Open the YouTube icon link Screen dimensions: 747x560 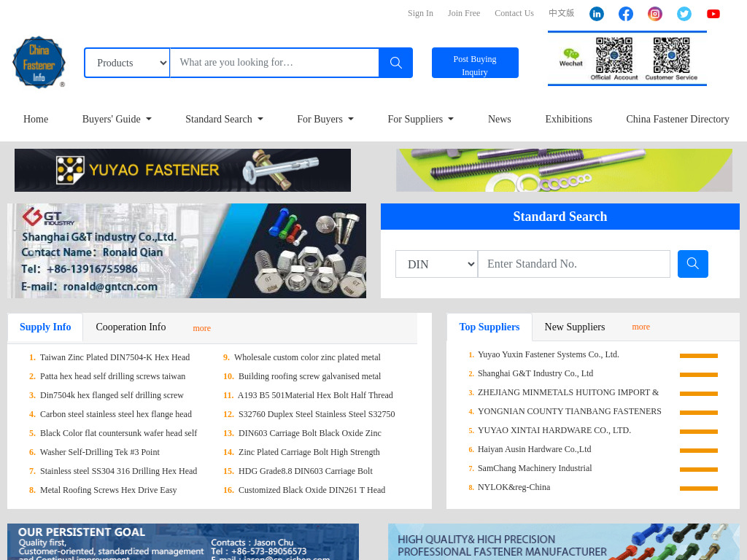(x=713, y=14)
